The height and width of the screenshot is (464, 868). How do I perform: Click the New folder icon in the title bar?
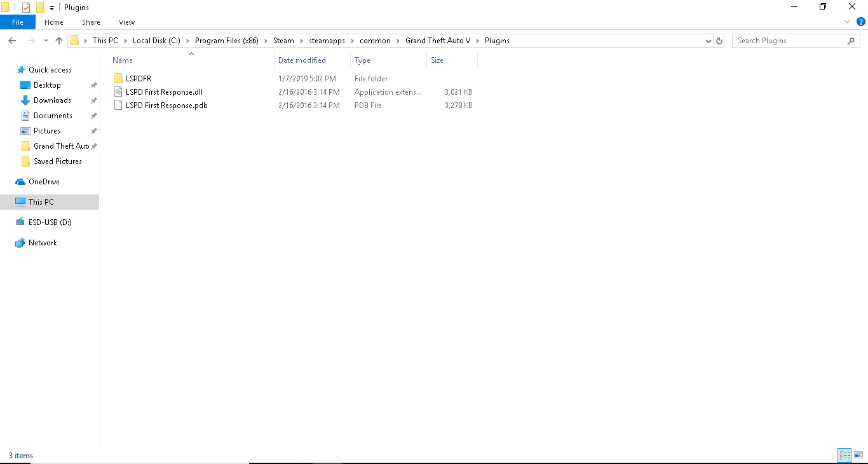40,8
